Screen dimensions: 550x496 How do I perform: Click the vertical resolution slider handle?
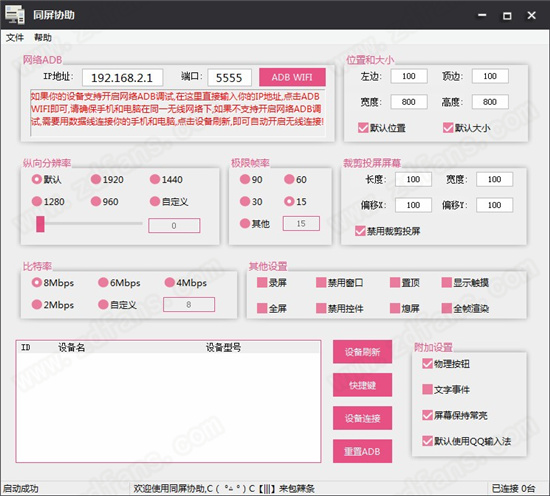click(40, 224)
